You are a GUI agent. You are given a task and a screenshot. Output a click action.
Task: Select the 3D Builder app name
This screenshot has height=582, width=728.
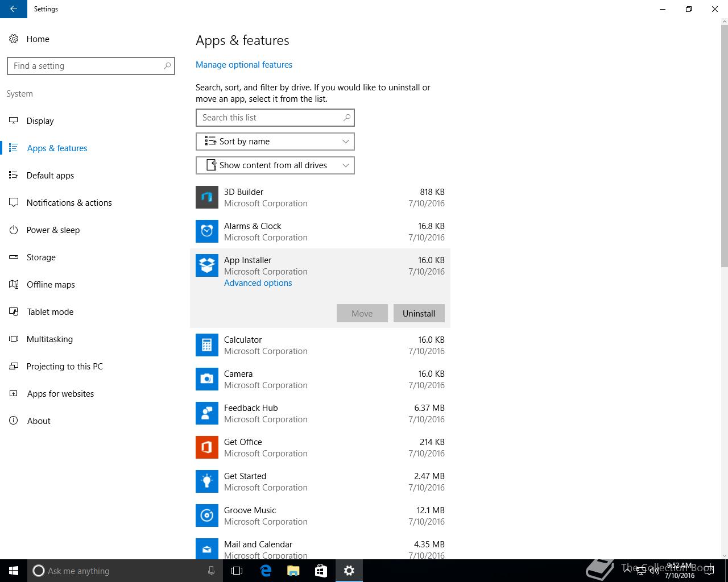(x=244, y=192)
